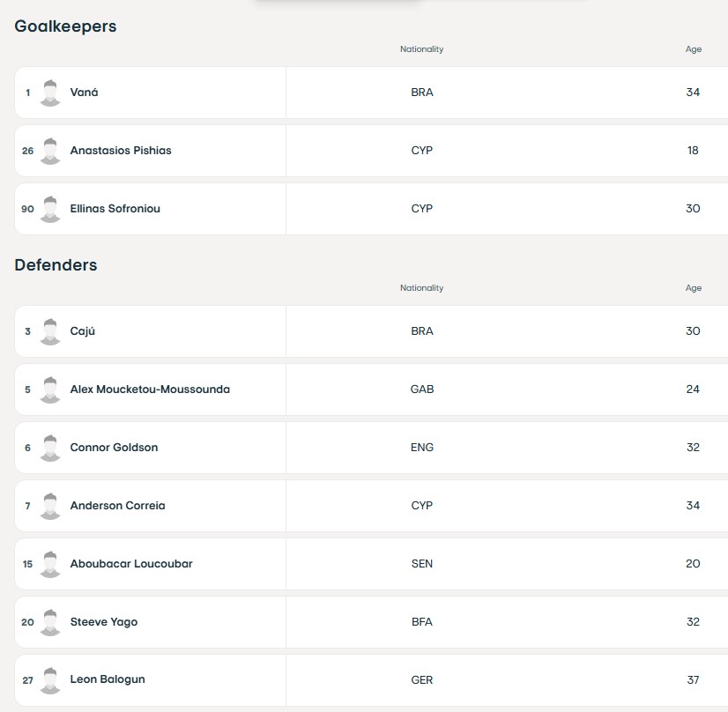728x712 pixels.
Task: Click Steeve Yago's avatar icon
Action: coord(50,622)
